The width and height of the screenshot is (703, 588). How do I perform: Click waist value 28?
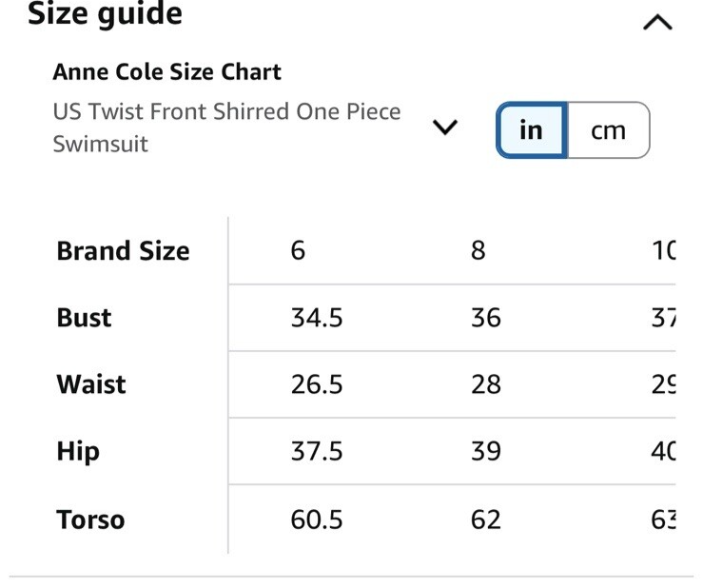pos(485,384)
